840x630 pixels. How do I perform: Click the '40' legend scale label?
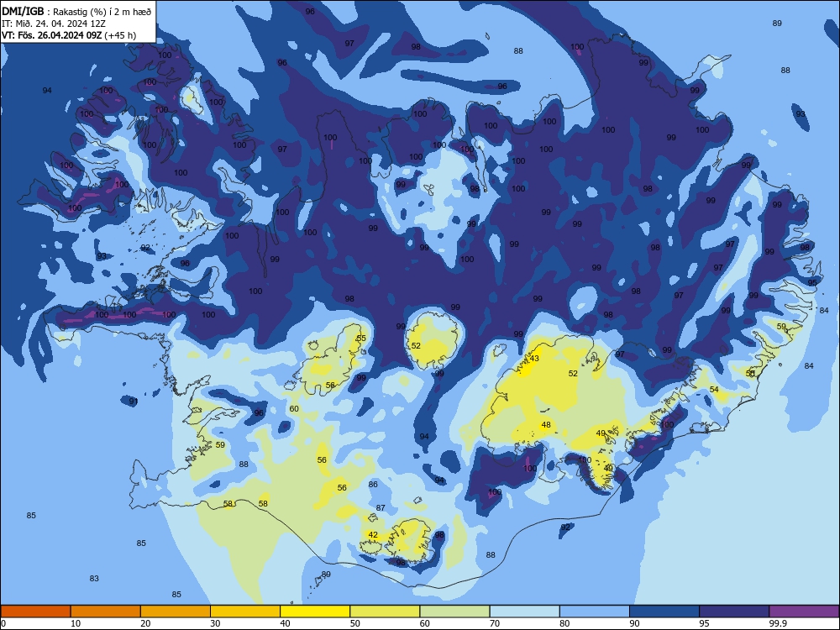285,623
